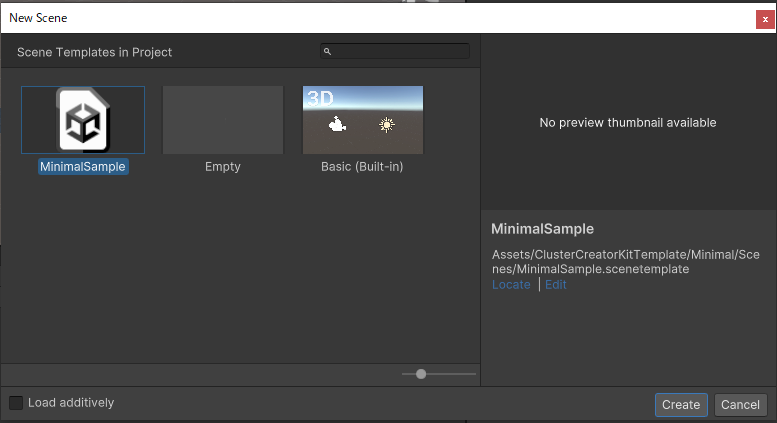This screenshot has width=777, height=423.
Task: Open the Locate link for MinimalSample
Action: point(511,284)
